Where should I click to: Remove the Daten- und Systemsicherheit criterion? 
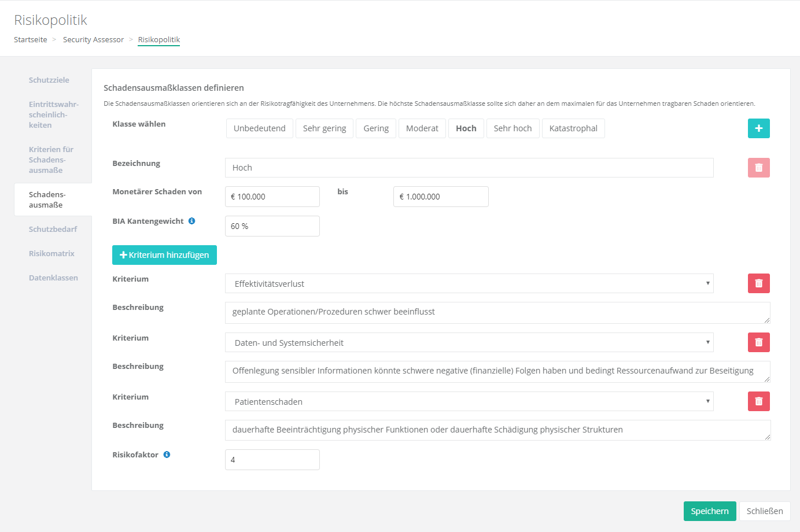point(758,342)
